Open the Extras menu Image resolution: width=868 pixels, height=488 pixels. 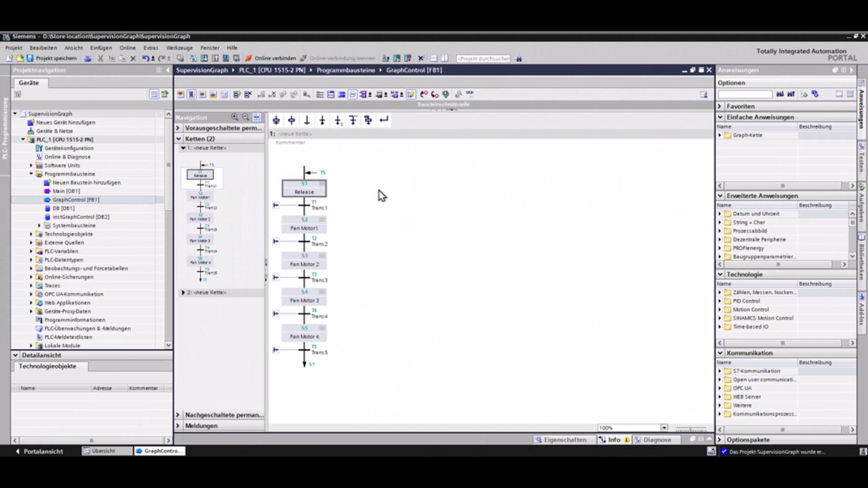(x=151, y=48)
